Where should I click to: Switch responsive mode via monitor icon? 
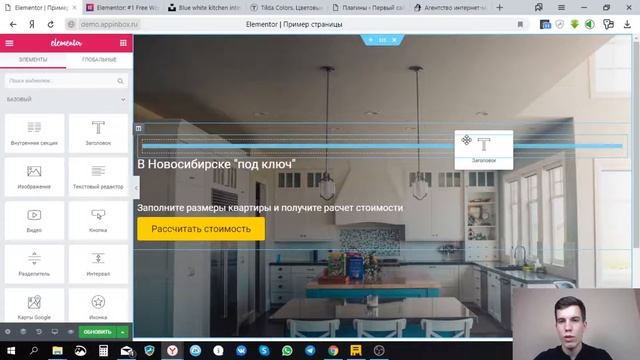click(x=55, y=332)
